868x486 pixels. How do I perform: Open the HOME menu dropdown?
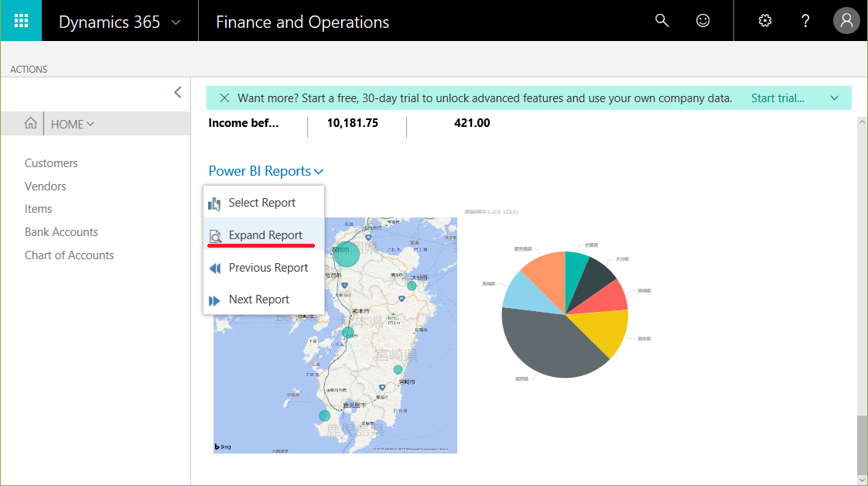73,124
